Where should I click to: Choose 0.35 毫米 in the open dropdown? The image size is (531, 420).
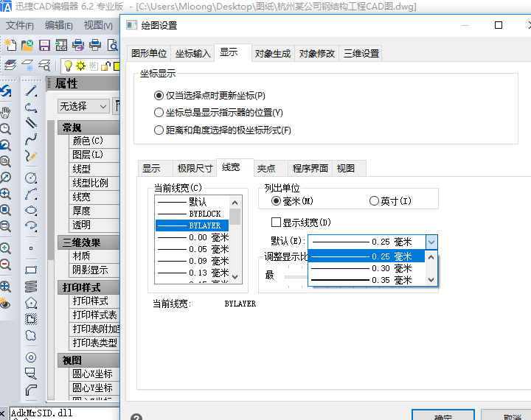366,280
